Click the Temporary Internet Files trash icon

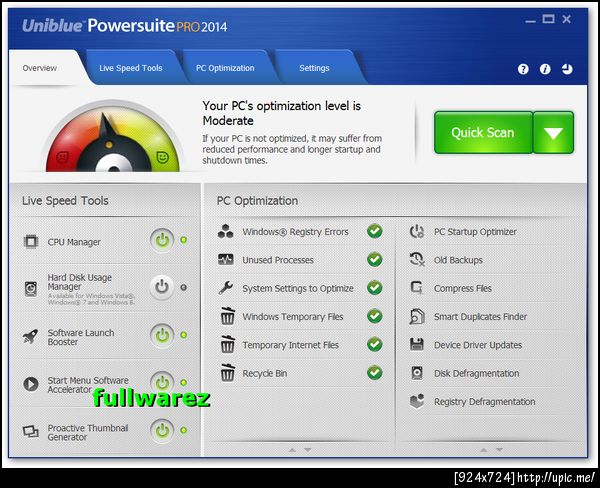(228, 344)
